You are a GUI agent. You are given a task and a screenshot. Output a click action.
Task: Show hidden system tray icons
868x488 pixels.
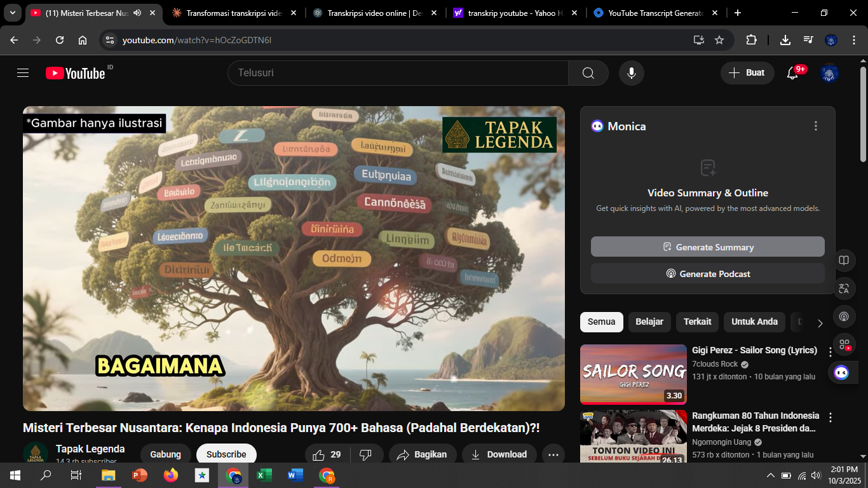[771, 475]
